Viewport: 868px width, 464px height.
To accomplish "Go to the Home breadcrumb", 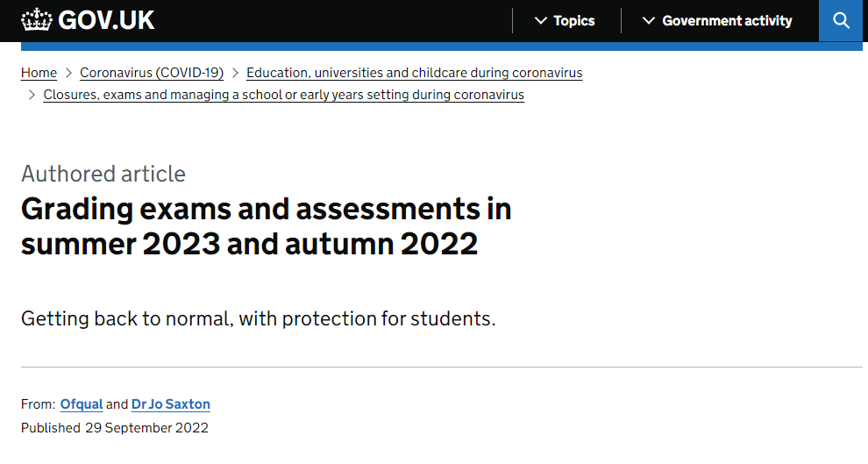I will click(x=39, y=73).
